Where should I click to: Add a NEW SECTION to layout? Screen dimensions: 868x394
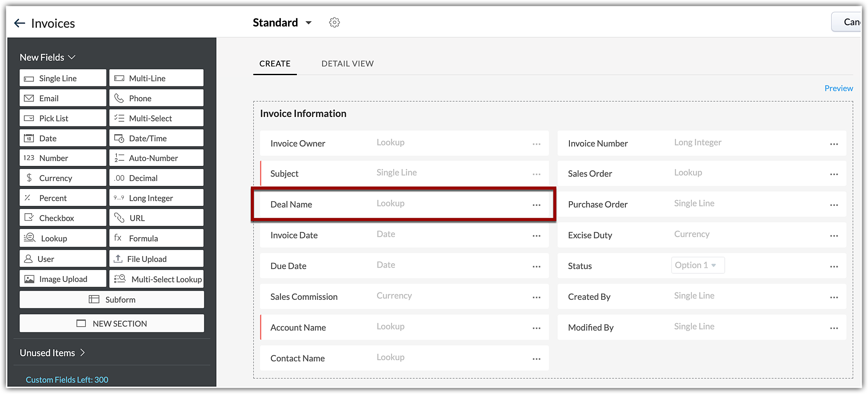click(x=112, y=323)
